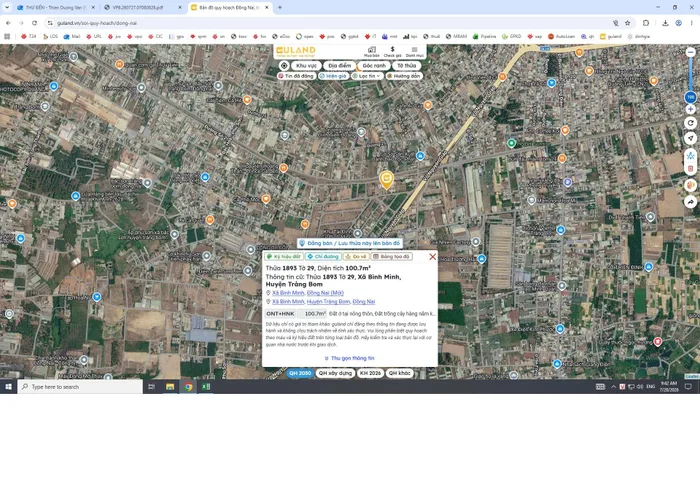Open the Huyện Trảng Bom link
This screenshot has height=480, width=700.
(x=328, y=302)
